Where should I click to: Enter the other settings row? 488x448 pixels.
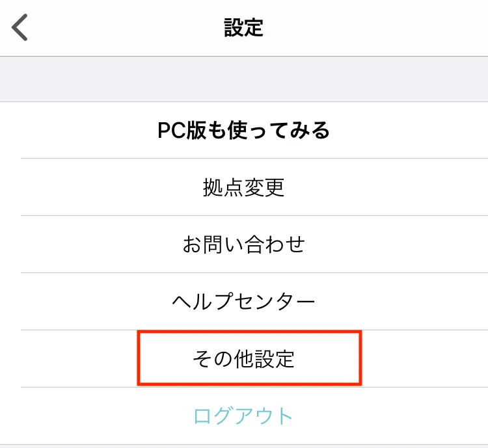point(244,358)
